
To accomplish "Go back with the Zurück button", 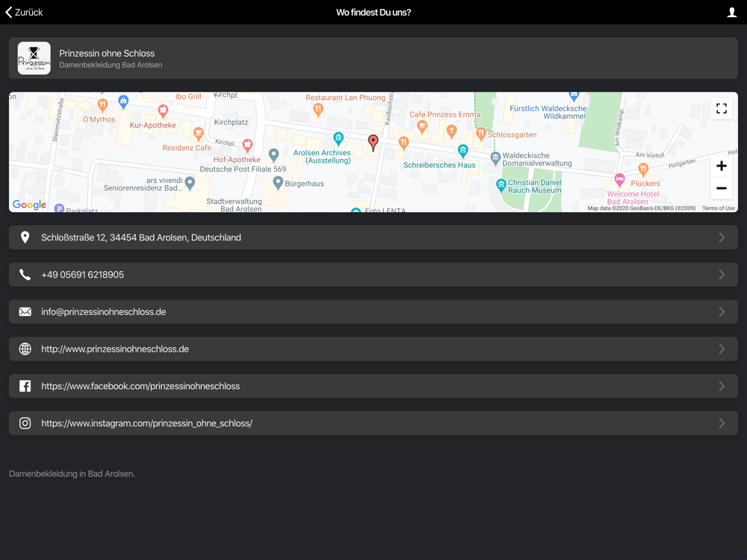I will tap(24, 13).
